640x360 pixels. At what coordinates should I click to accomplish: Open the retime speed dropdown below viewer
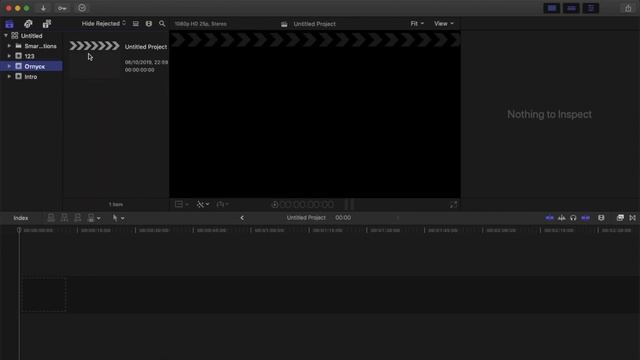tap(222, 204)
